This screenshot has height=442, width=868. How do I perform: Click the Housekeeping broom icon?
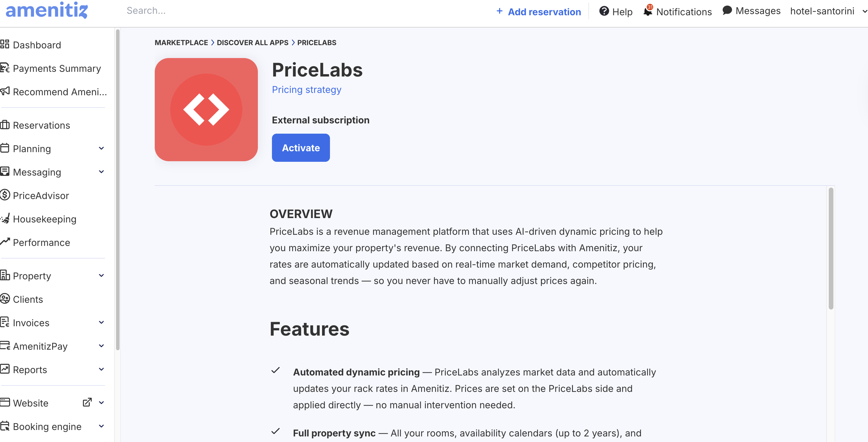pos(5,219)
